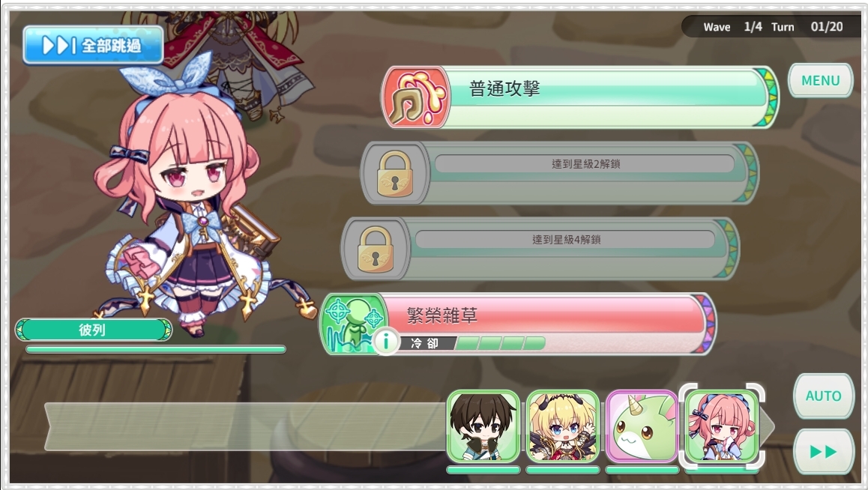Select the 普通攻擊 skill icon
Screen dimensions: 868x490
pos(416,97)
